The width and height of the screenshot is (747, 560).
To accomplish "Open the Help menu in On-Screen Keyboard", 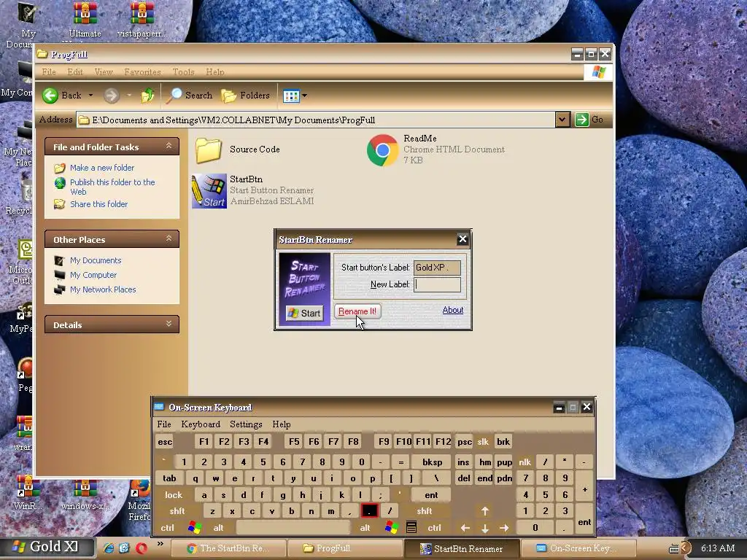I will coord(282,424).
